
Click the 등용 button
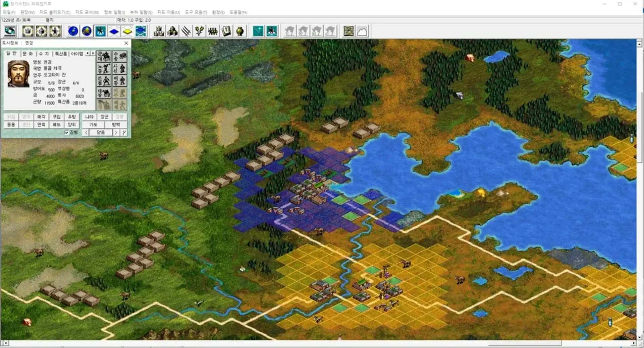(x=11, y=125)
